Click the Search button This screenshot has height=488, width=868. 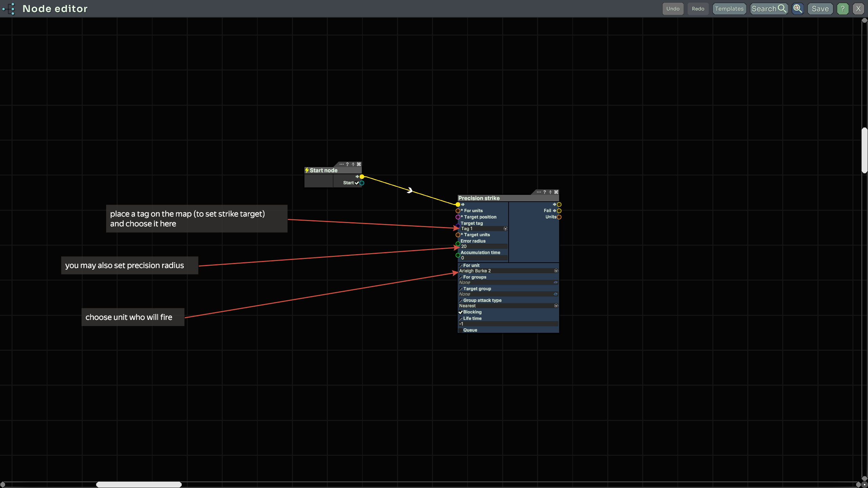[768, 9]
